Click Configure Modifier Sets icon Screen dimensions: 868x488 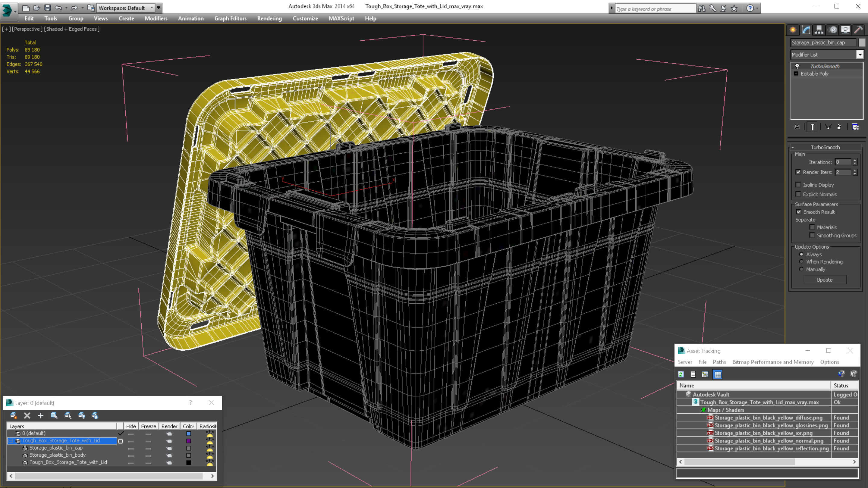click(855, 127)
